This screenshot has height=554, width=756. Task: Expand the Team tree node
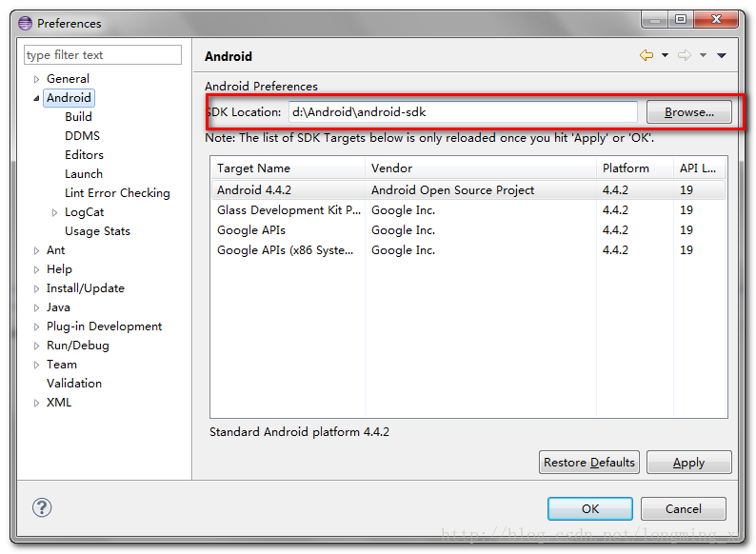point(36,365)
